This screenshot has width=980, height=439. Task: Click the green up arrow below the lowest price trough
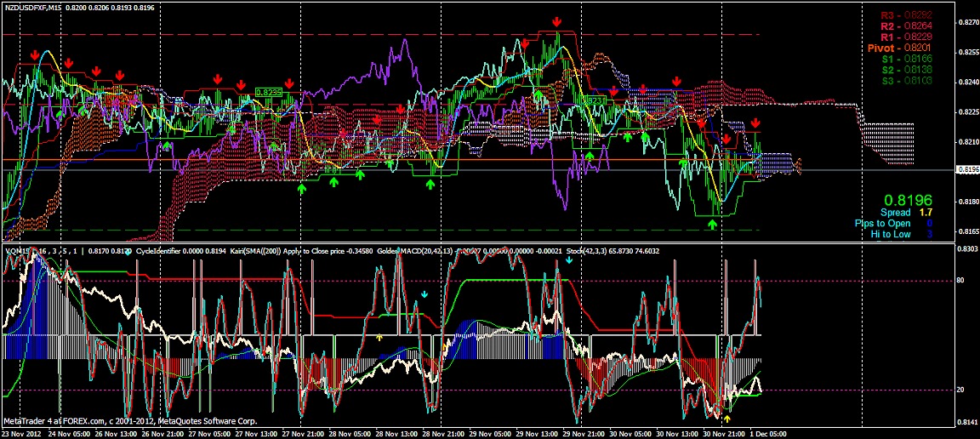pos(712,225)
